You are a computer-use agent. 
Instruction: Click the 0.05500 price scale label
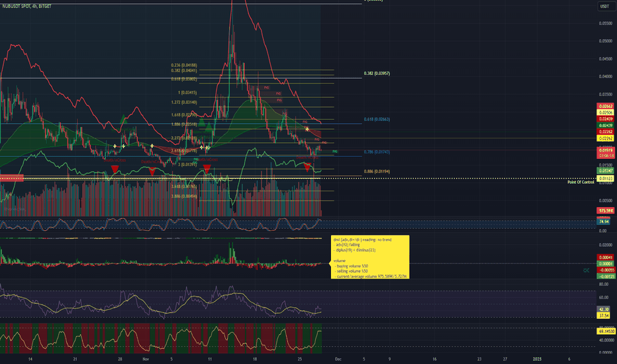point(605,23)
